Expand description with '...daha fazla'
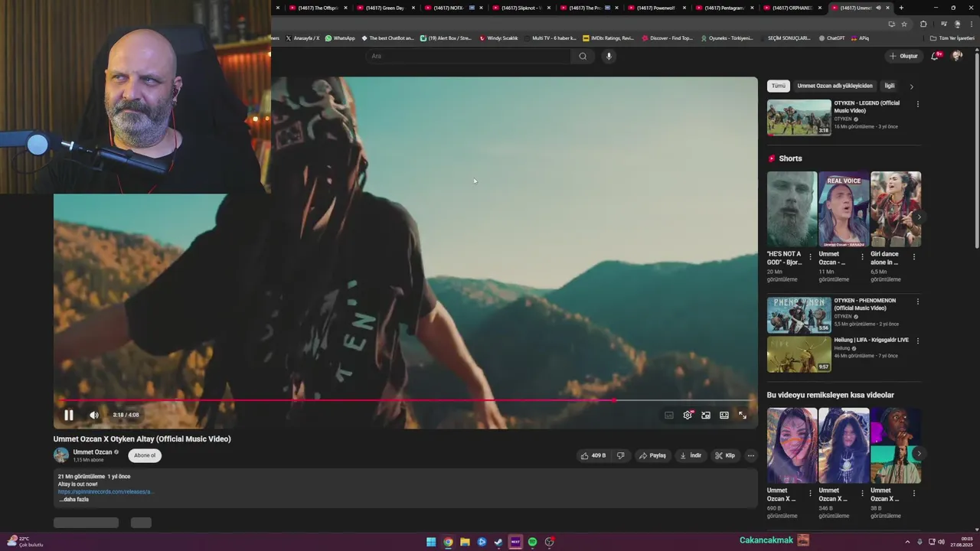 pos(73,500)
